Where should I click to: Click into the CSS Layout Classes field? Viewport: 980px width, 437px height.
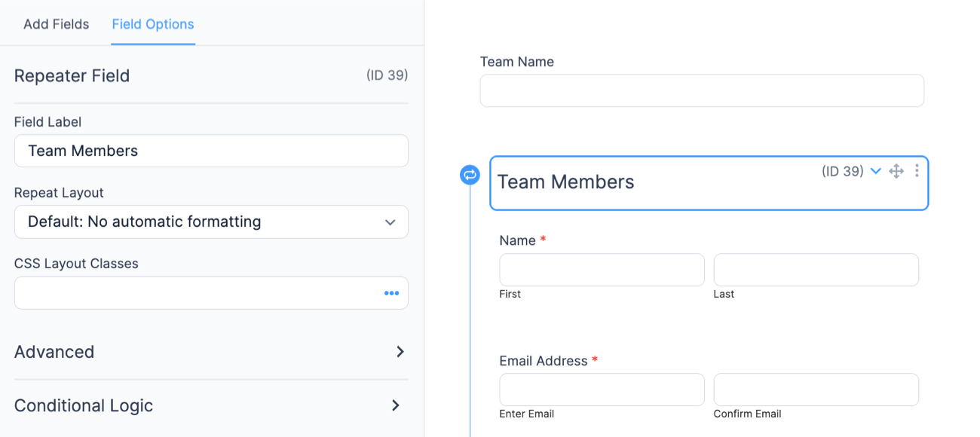(x=211, y=293)
